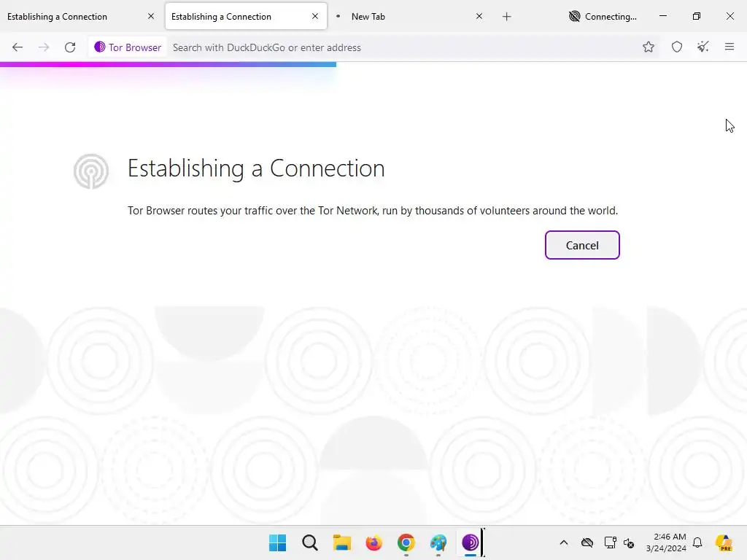
Task: Open the application hamburger menu
Action: (729, 47)
